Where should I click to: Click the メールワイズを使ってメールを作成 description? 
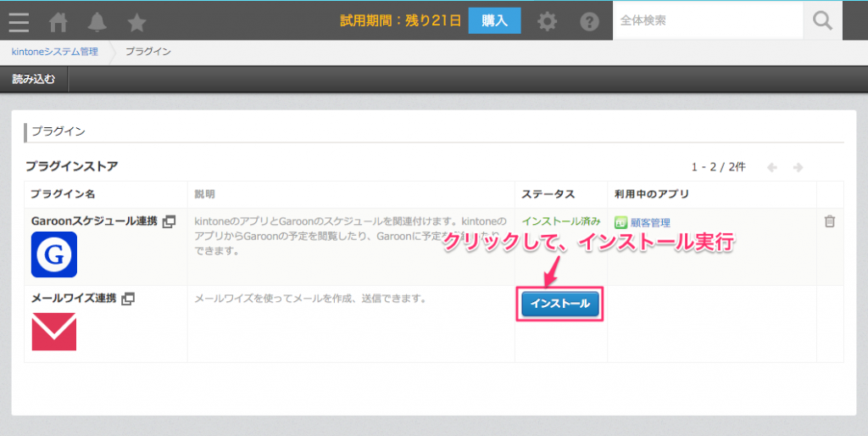[x=312, y=299]
